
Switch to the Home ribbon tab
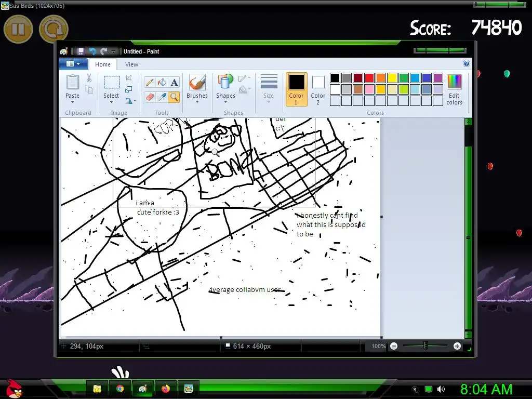pos(103,64)
